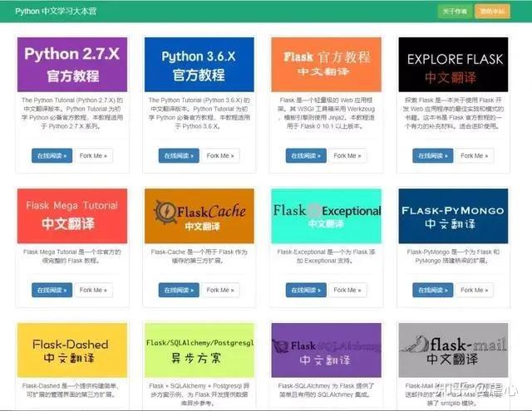Open the Python 2.7.X 官方教程 banner
Screen dimensions: 532x411
tap(72, 65)
